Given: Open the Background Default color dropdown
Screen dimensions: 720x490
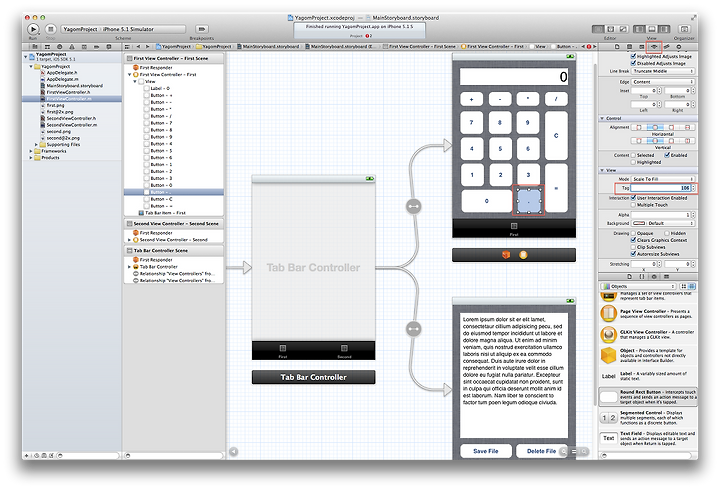Looking at the screenshot, I should pos(663,223).
